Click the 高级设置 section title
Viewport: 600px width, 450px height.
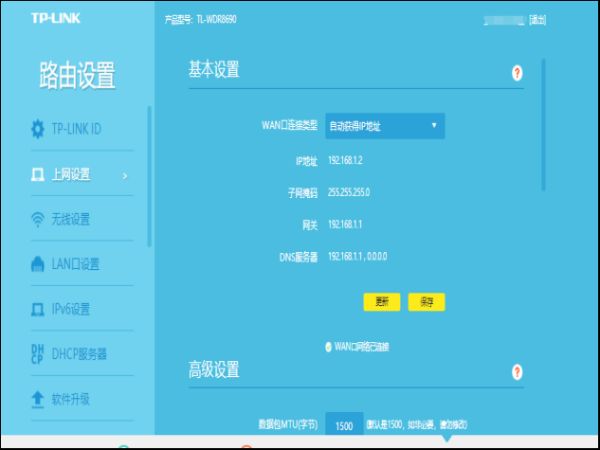214,370
